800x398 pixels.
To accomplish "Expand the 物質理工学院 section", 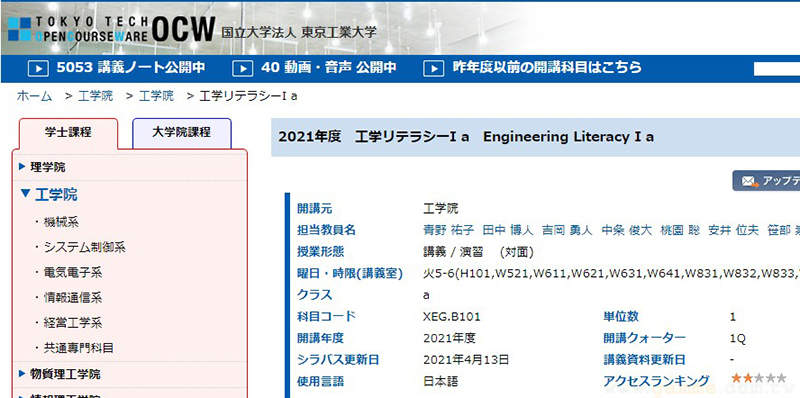I will [x=22, y=374].
